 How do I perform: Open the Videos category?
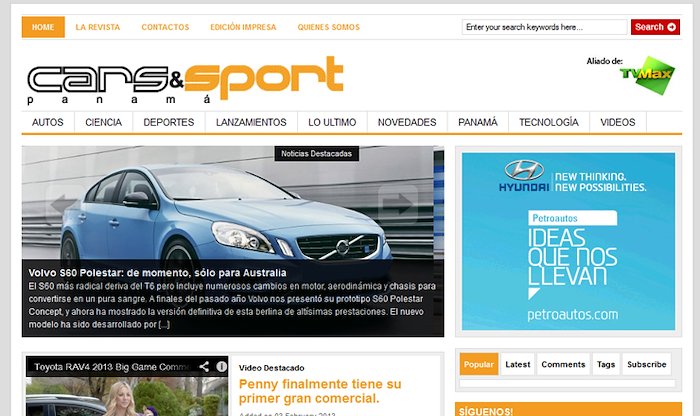click(x=618, y=122)
